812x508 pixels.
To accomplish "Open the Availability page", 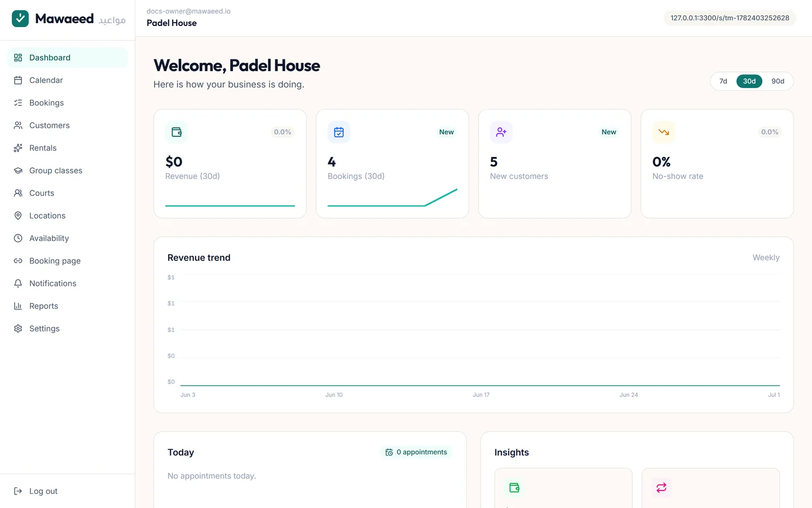I will (x=68, y=238).
